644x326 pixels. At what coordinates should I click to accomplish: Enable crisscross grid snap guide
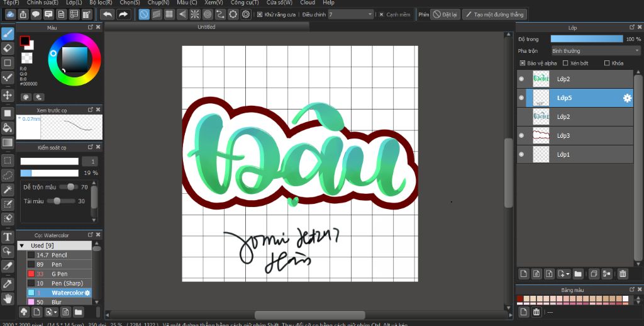tap(169, 14)
